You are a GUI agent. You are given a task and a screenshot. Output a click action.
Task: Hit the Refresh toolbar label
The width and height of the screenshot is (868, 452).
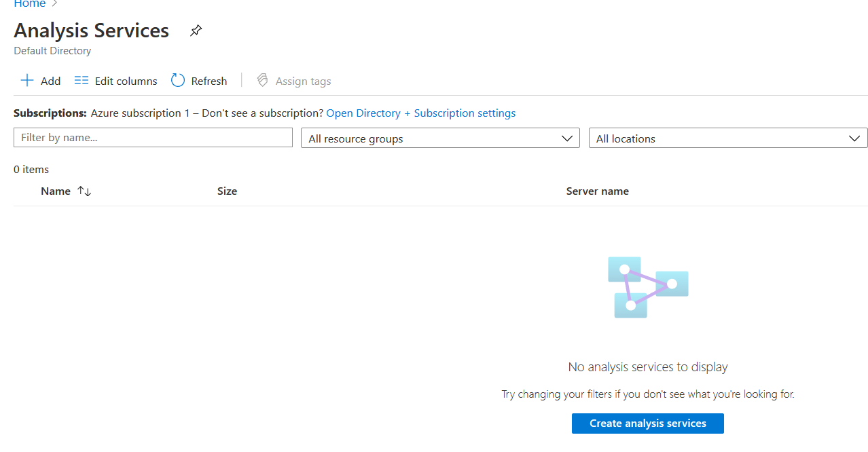tap(209, 81)
